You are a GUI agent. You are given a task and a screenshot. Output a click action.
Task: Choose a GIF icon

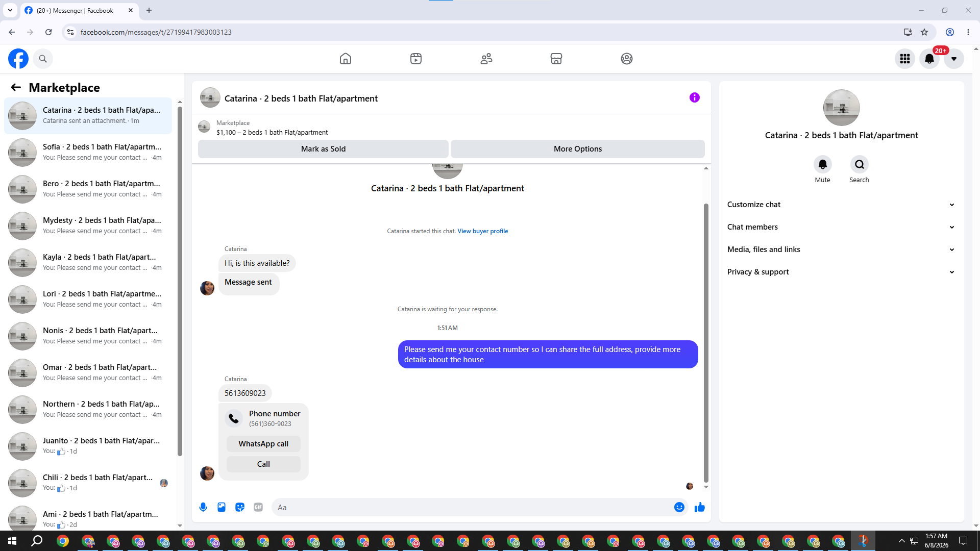[258, 507]
